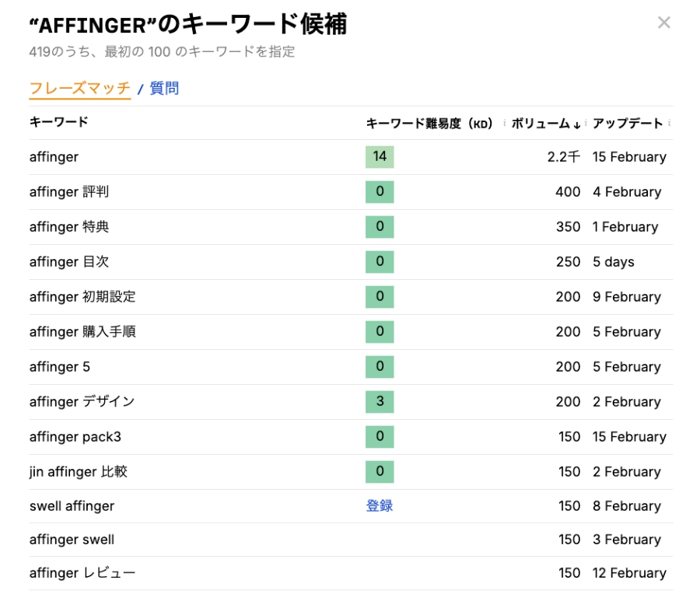
Task: Click volume "150" in affinger pack3 row
Action: 569,436
